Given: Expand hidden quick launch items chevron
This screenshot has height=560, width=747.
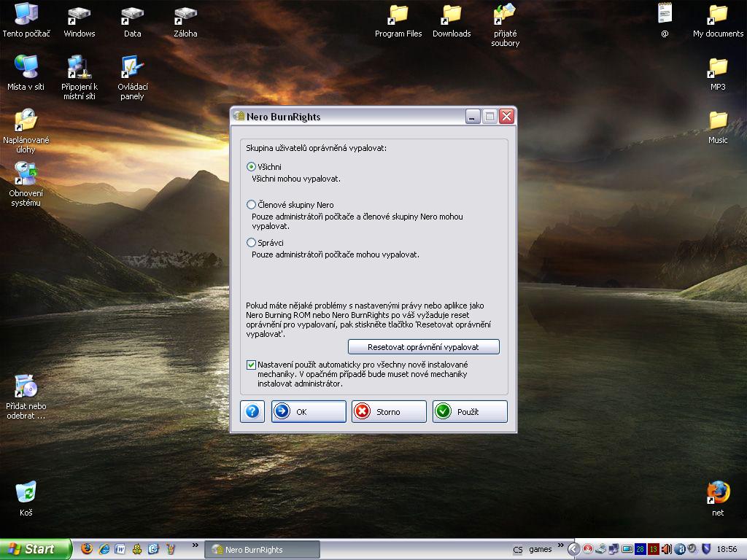Looking at the screenshot, I should click(195, 545).
